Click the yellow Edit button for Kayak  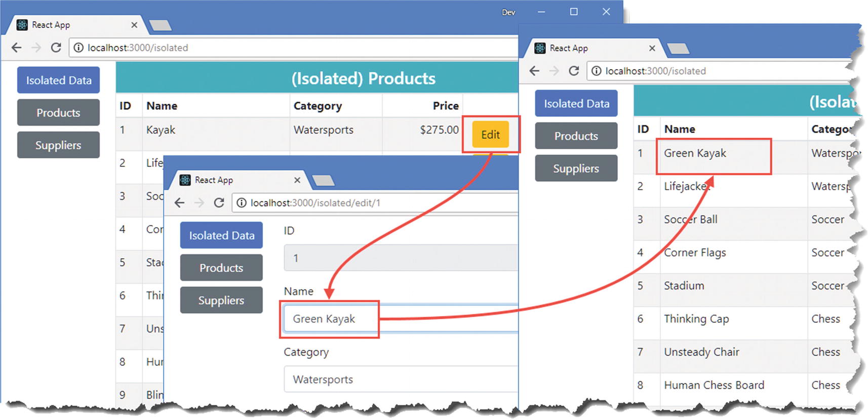490,135
